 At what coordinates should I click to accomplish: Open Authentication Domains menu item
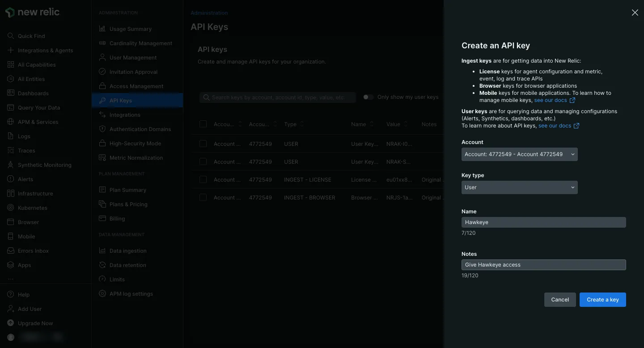click(137, 129)
